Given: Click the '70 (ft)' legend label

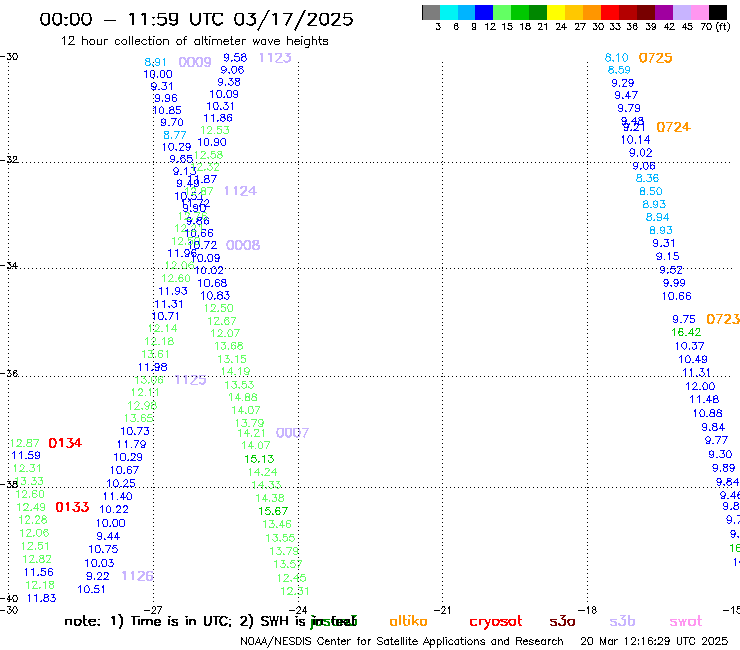Looking at the screenshot, I should 715,27.
